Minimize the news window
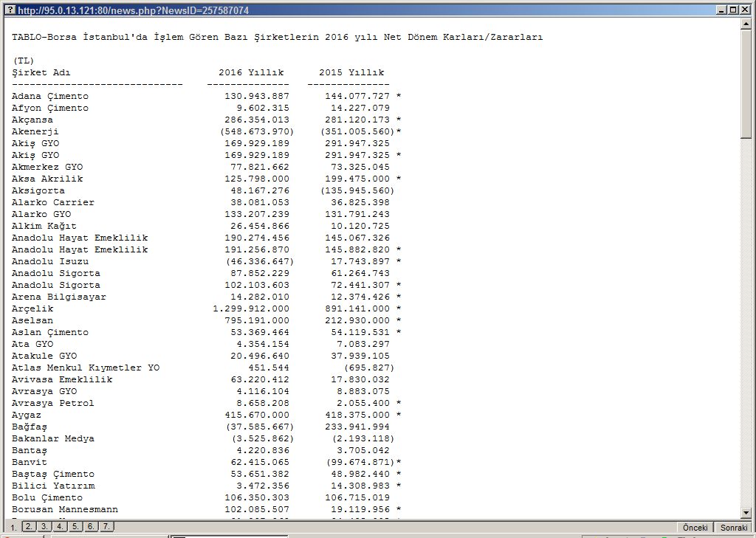756x538 pixels. (x=721, y=10)
